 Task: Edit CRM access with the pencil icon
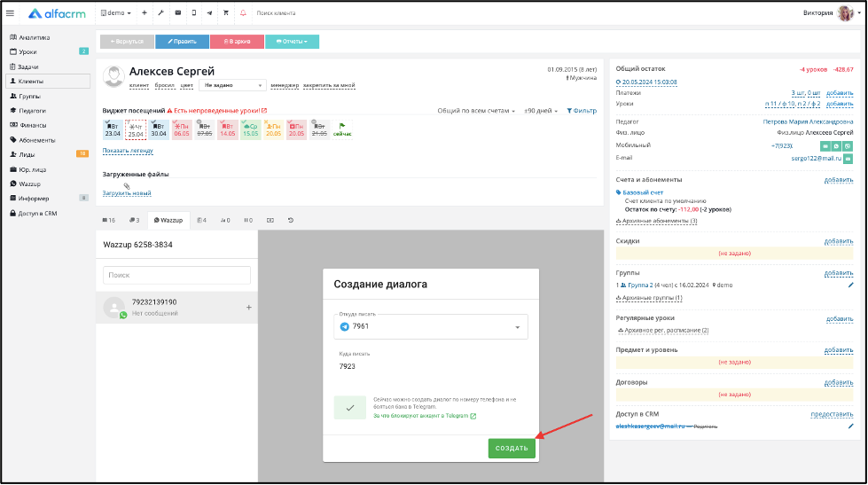[850, 426]
